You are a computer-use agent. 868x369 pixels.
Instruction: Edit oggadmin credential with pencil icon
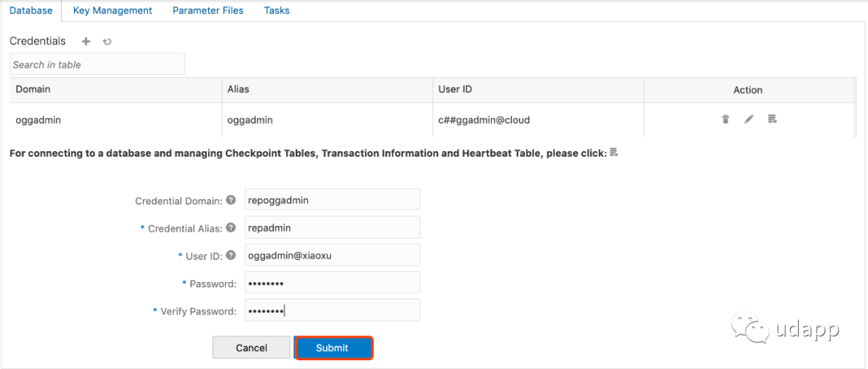point(749,119)
